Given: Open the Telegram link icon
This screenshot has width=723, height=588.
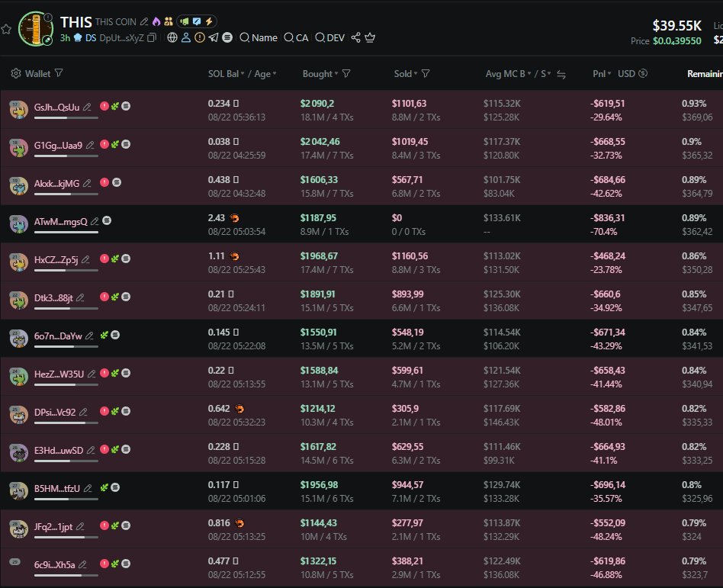Looking at the screenshot, I should (213, 37).
